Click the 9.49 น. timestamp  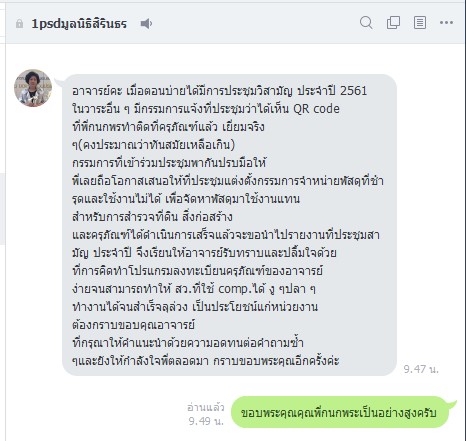coord(206,421)
